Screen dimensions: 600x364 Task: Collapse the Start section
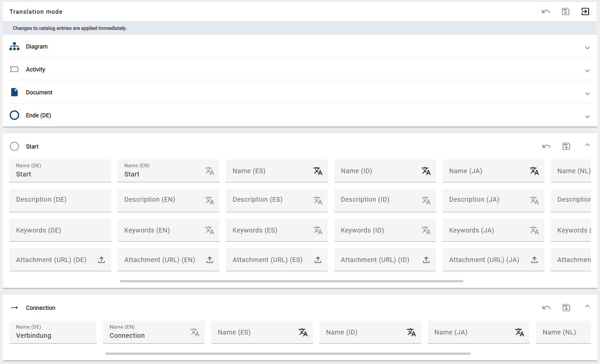coord(587,145)
